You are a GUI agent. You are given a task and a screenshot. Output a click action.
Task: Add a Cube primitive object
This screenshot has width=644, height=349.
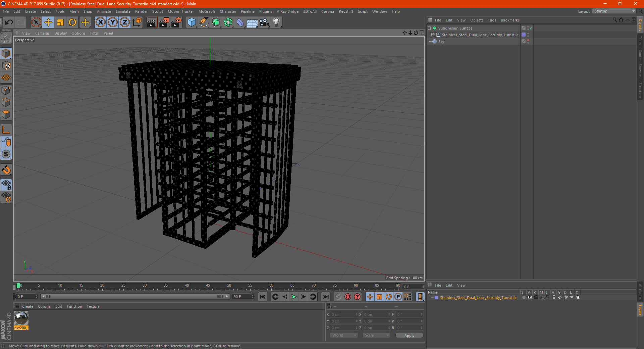[192, 22]
